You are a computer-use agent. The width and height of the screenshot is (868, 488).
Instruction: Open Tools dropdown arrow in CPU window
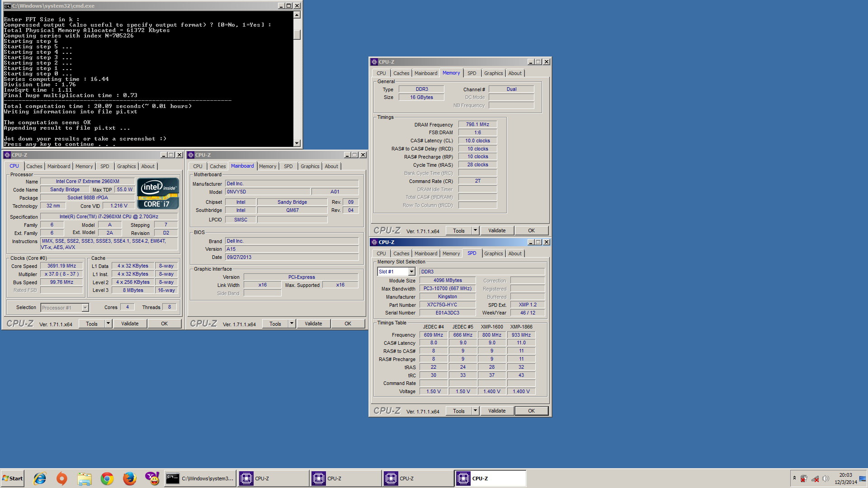(108, 324)
